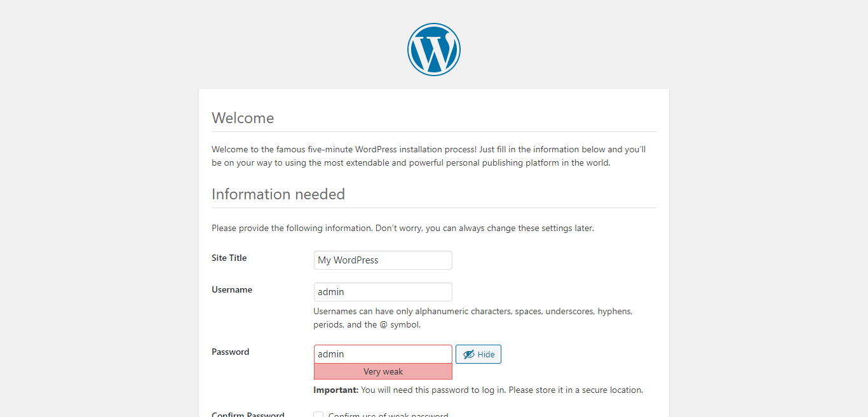The image size is (868, 417).
Task: Click the Password label
Action: pyautogui.click(x=230, y=352)
